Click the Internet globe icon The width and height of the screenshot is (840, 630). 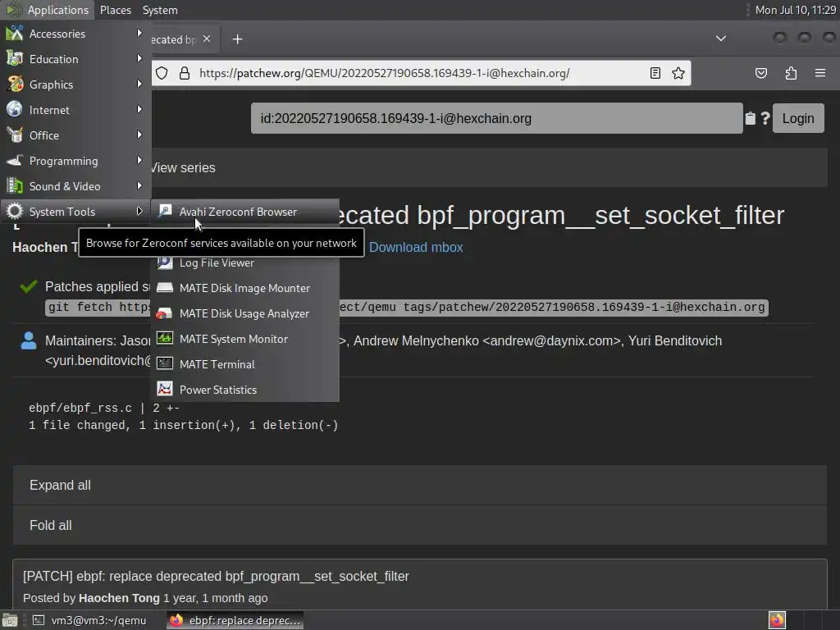(15, 109)
